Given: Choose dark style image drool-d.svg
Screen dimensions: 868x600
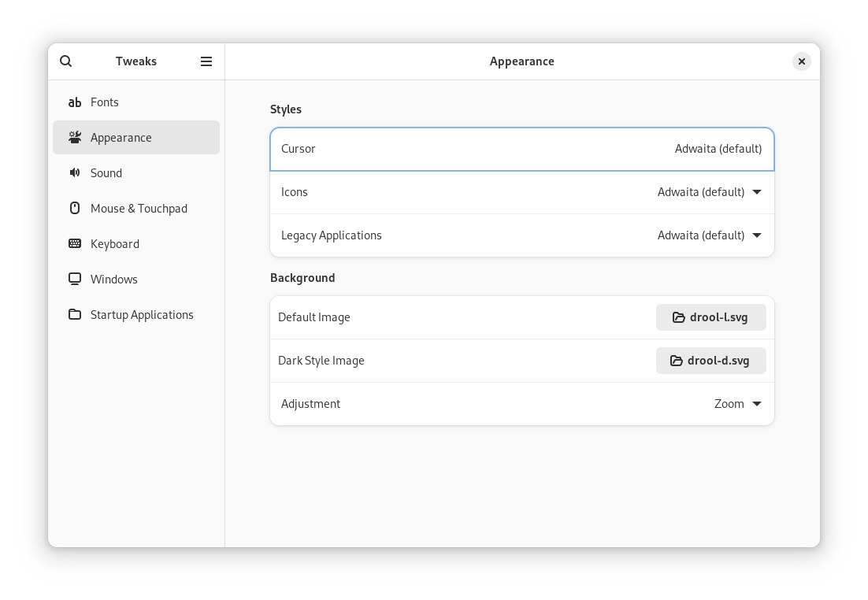Looking at the screenshot, I should pyautogui.click(x=710, y=361).
